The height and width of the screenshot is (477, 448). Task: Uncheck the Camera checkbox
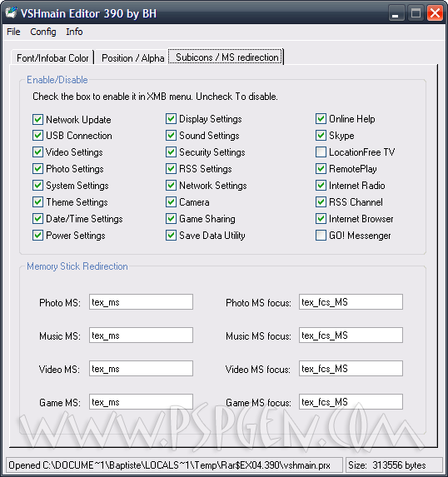tap(171, 202)
